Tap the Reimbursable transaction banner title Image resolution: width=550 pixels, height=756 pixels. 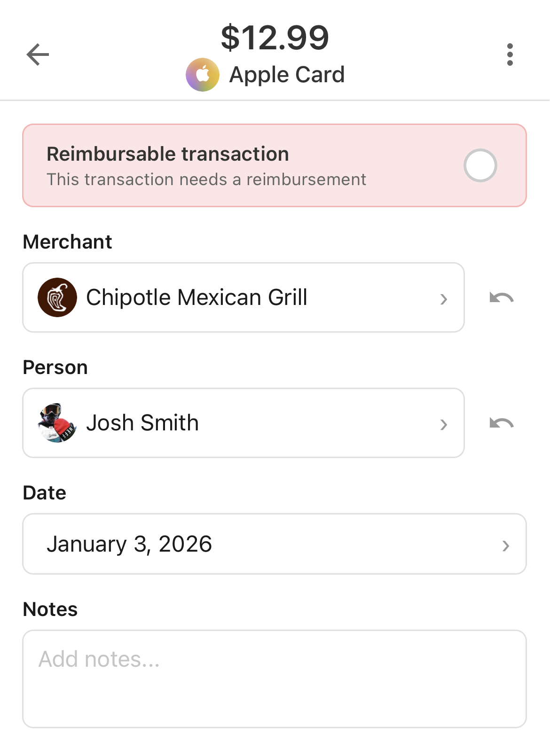click(168, 154)
